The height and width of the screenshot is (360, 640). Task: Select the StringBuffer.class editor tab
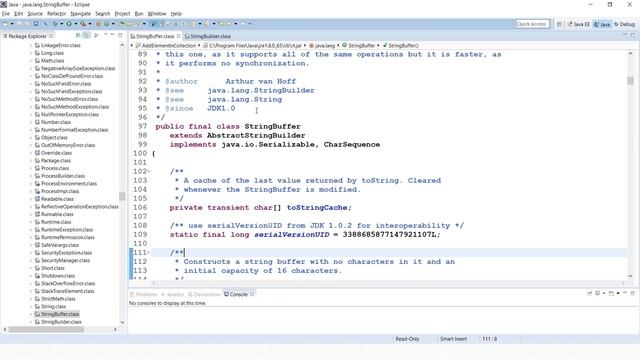[155, 36]
